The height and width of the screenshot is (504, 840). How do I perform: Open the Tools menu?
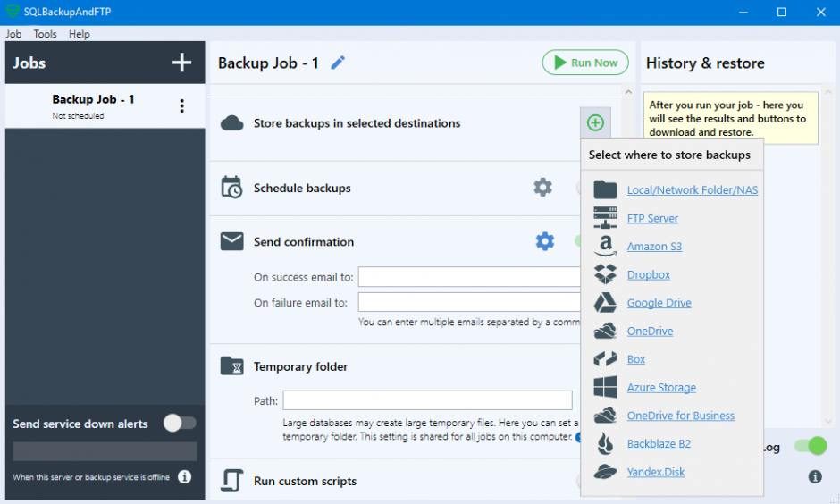(x=45, y=34)
